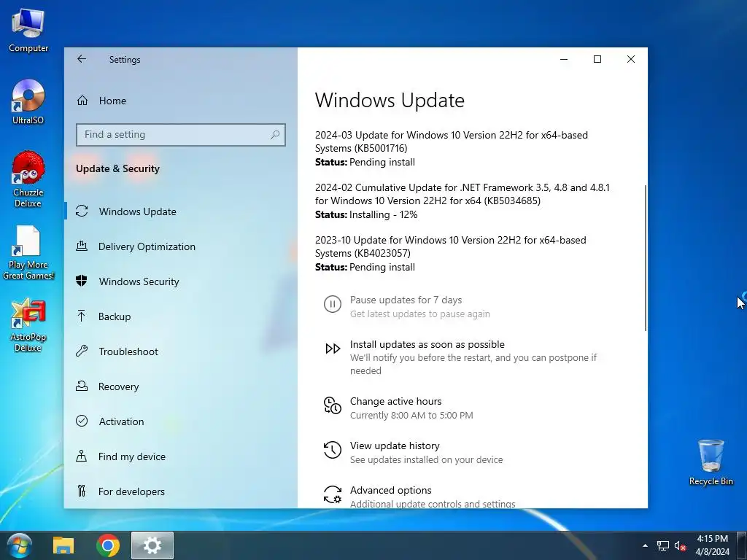747x560 pixels.
Task: Click the Recovery icon in sidebar
Action: tap(82, 386)
